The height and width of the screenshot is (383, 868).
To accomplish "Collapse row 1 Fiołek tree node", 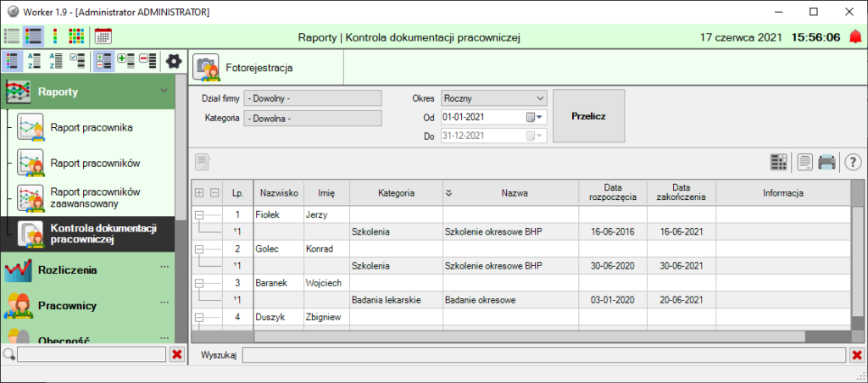I will pos(199,215).
